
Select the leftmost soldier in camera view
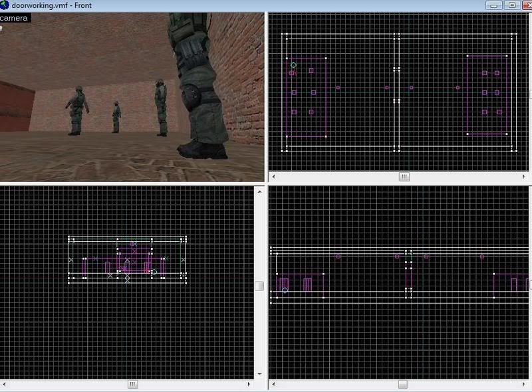77,110
